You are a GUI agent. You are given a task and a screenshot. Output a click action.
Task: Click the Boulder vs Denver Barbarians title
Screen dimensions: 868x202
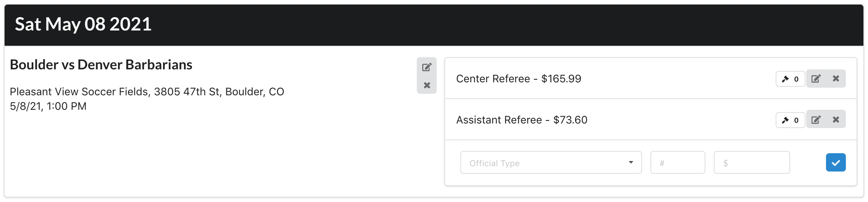[101, 65]
